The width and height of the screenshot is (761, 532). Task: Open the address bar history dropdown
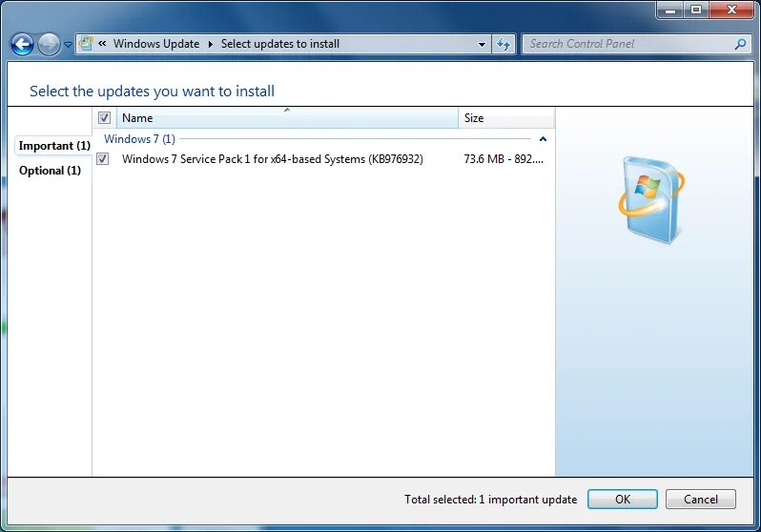coord(482,44)
